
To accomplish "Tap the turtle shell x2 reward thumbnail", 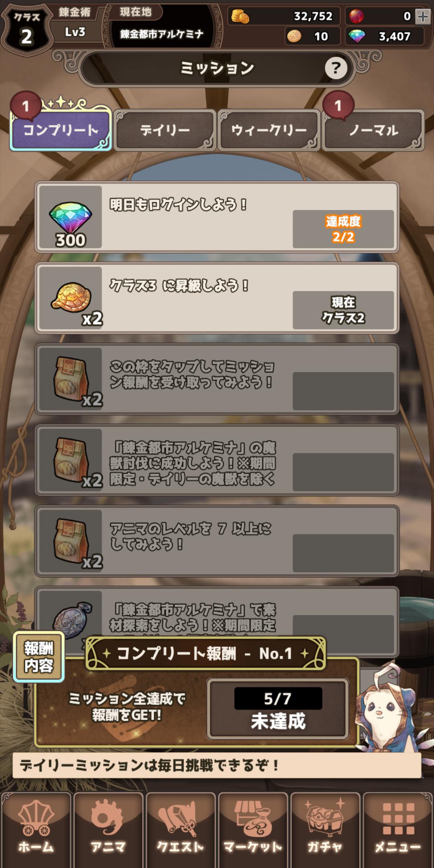I will [70, 298].
